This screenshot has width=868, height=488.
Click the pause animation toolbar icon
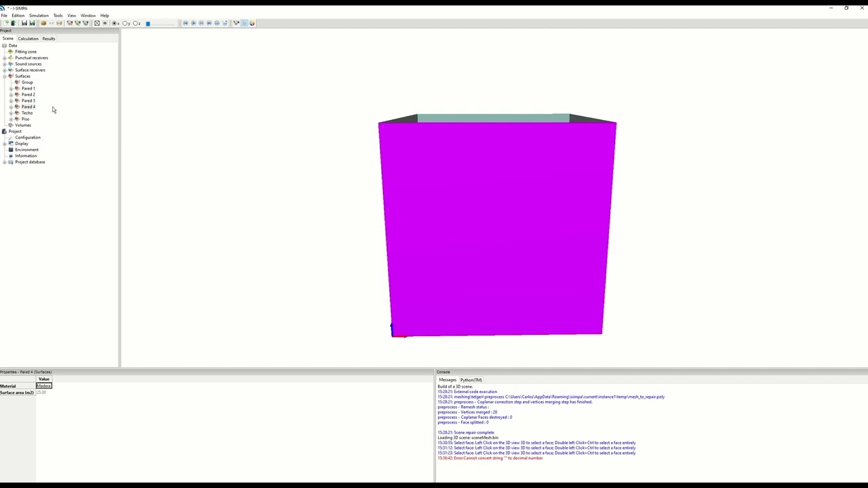pos(201,23)
